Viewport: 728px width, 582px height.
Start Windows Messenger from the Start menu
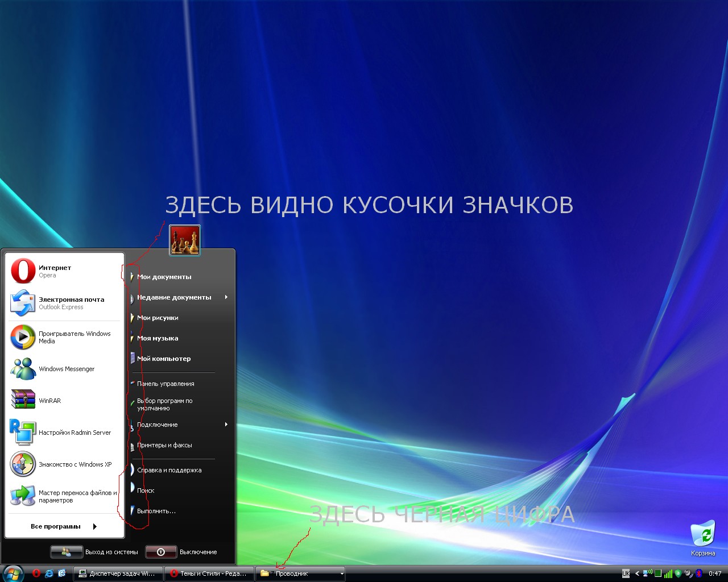click(x=64, y=369)
